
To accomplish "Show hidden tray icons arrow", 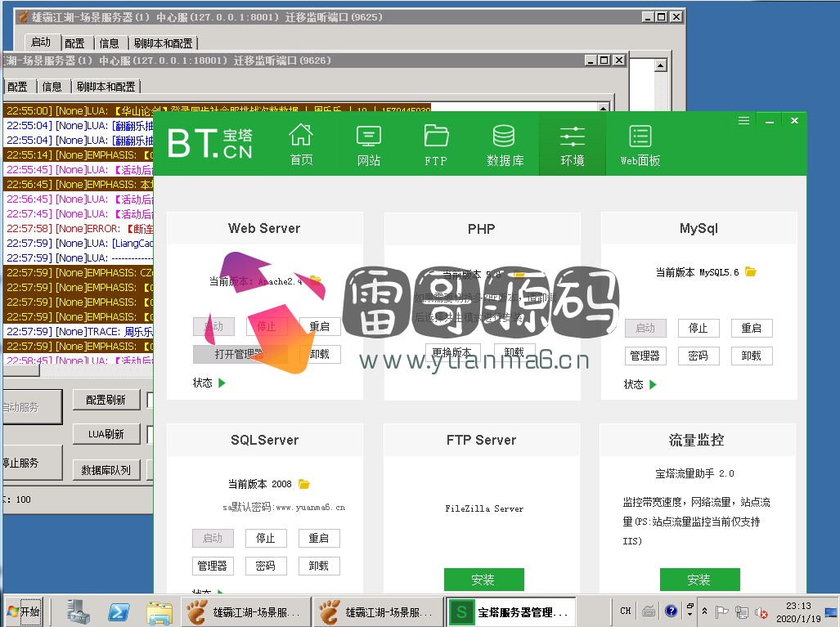I will pyautogui.click(x=704, y=611).
